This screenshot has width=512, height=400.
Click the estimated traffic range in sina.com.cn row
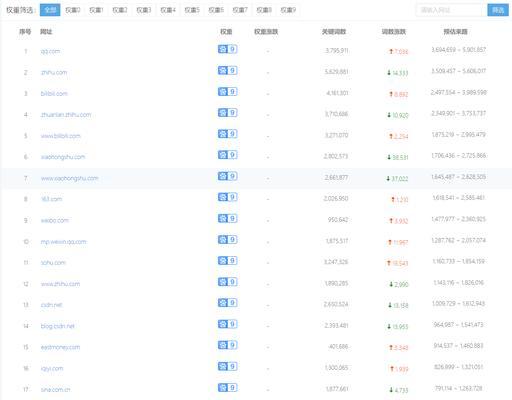tap(458, 388)
